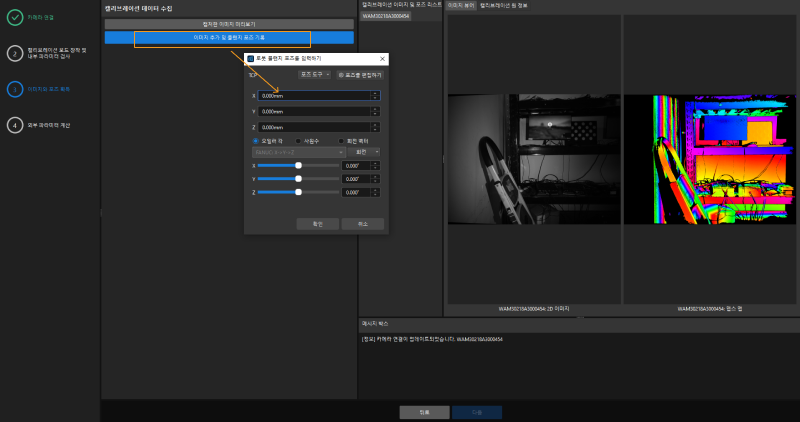
Task: Select step 4 circle icon in sidebar
Action: (14, 125)
